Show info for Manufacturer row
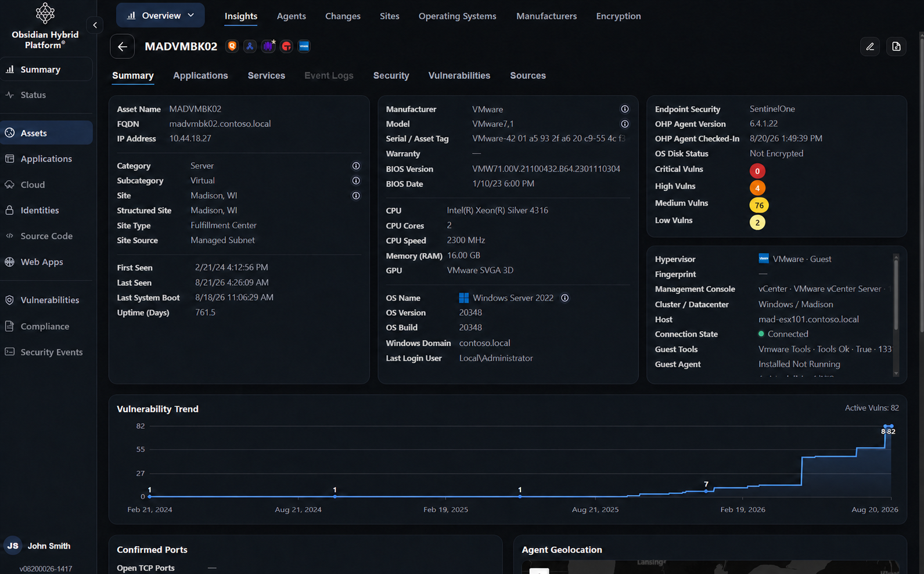 624,109
